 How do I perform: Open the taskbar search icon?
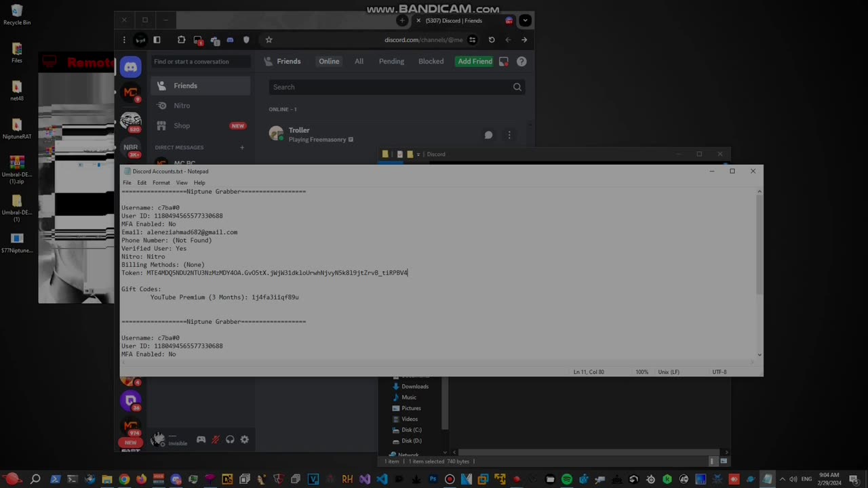click(x=36, y=479)
